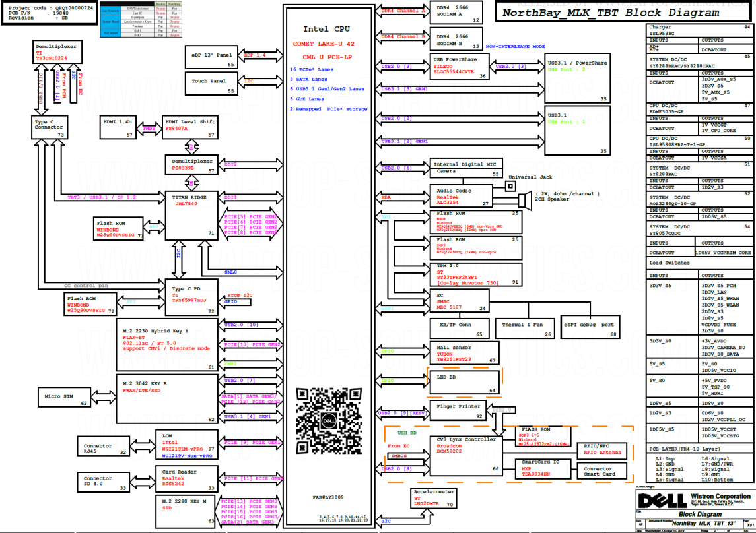The width and height of the screenshot is (756, 533).
Task: Click the TBT3 / USB3.1 / DP 1.2 label
Action: [102, 197]
